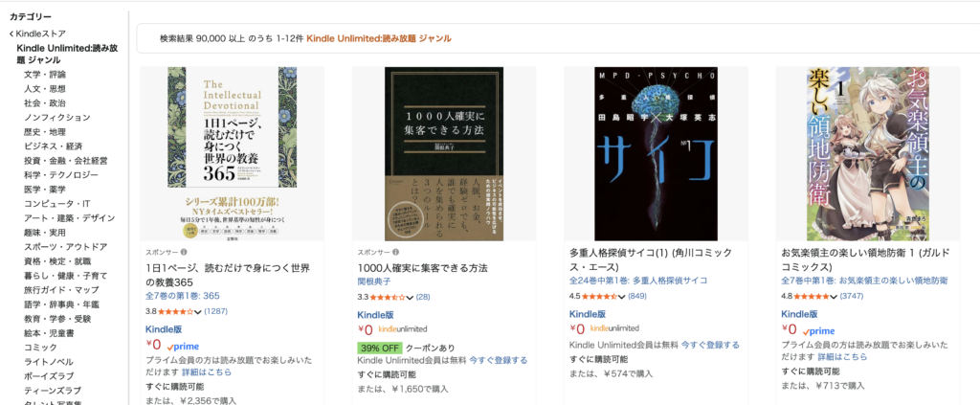Click sponsor info icon under first book

pos(184,253)
